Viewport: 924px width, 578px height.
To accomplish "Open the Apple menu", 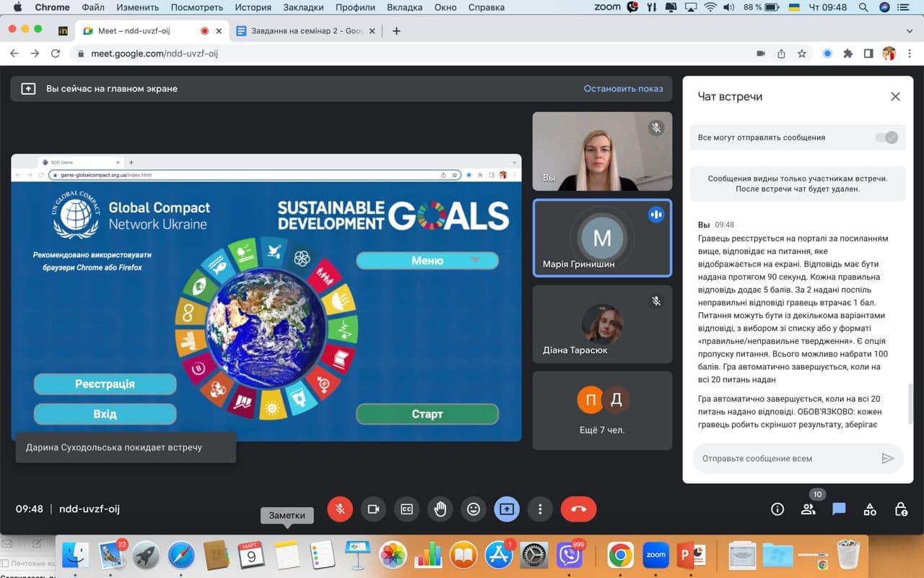I will pos(18,7).
